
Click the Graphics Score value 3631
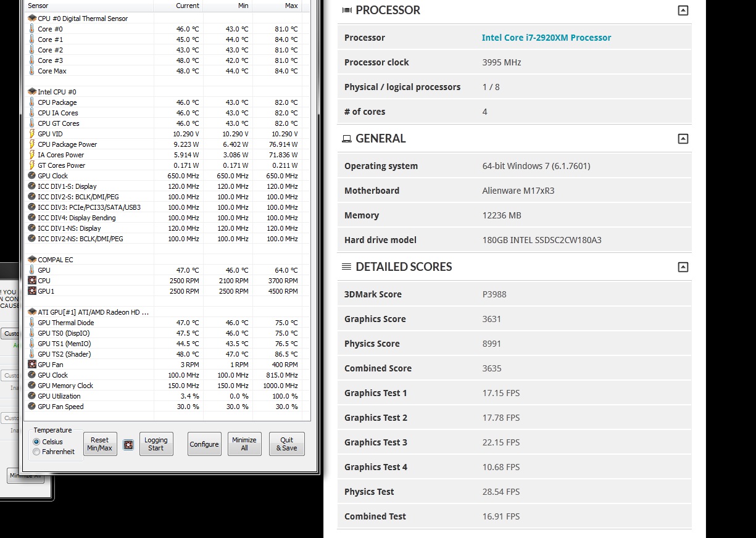point(492,319)
